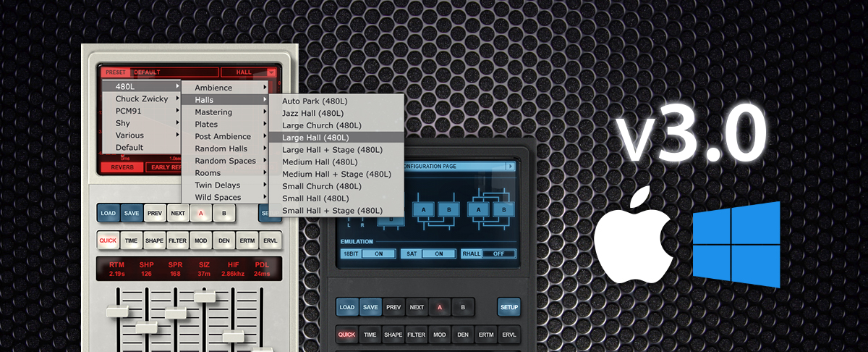
Task: Click the Configuration Page arrow in dark plugin
Action: (x=510, y=167)
